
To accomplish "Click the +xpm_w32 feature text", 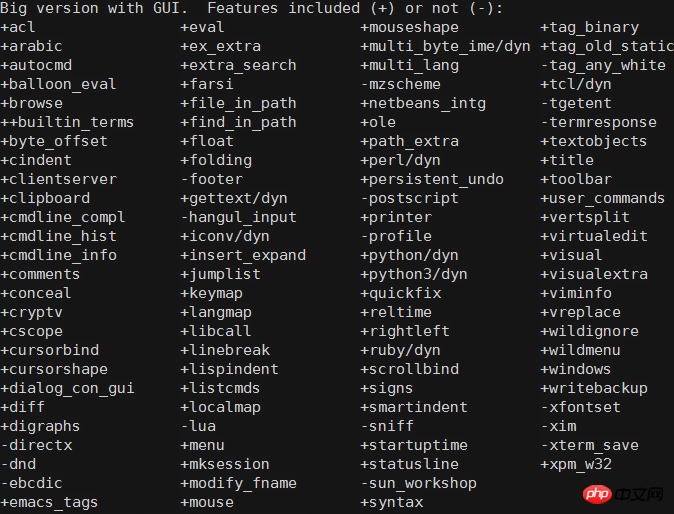I will 576,464.
